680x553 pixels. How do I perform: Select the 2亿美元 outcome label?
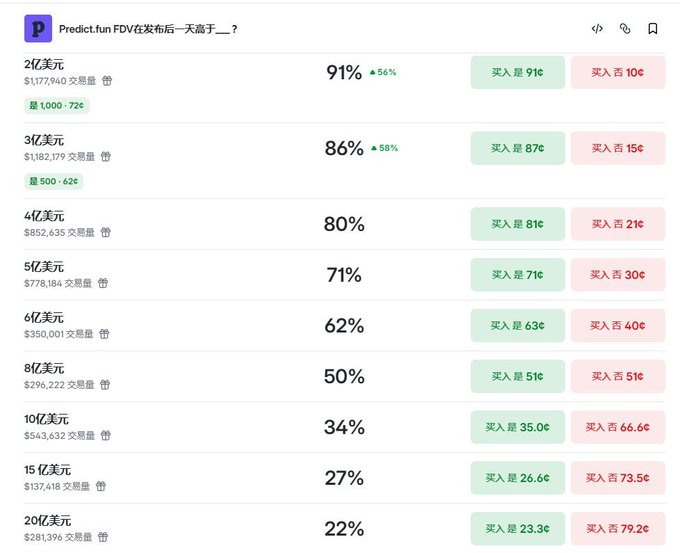[x=44, y=65]
